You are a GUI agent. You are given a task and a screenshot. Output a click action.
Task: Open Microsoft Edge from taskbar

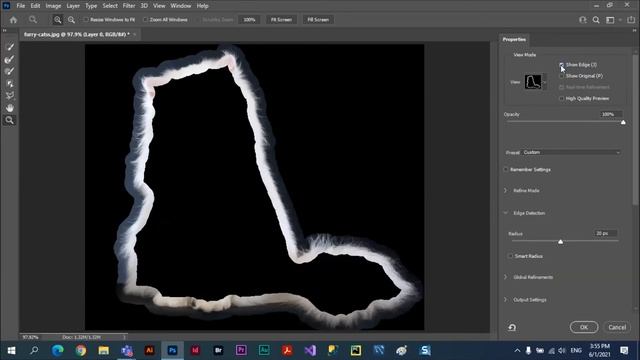(58, 350)
